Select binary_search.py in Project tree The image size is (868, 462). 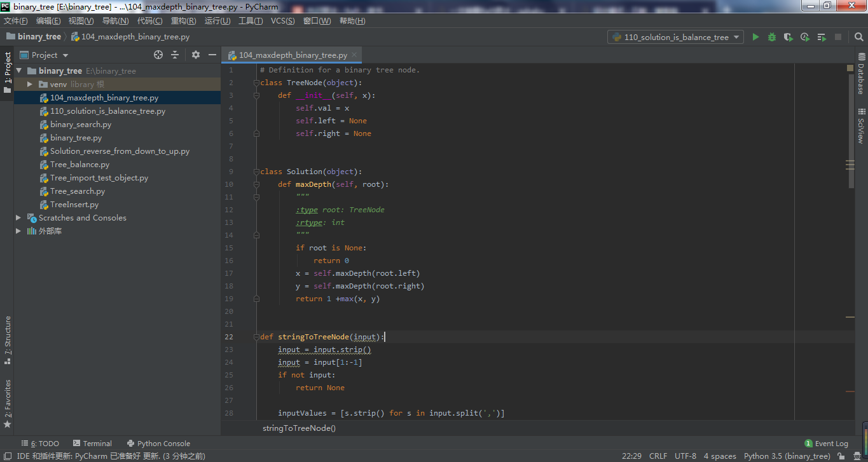[81, 125]
